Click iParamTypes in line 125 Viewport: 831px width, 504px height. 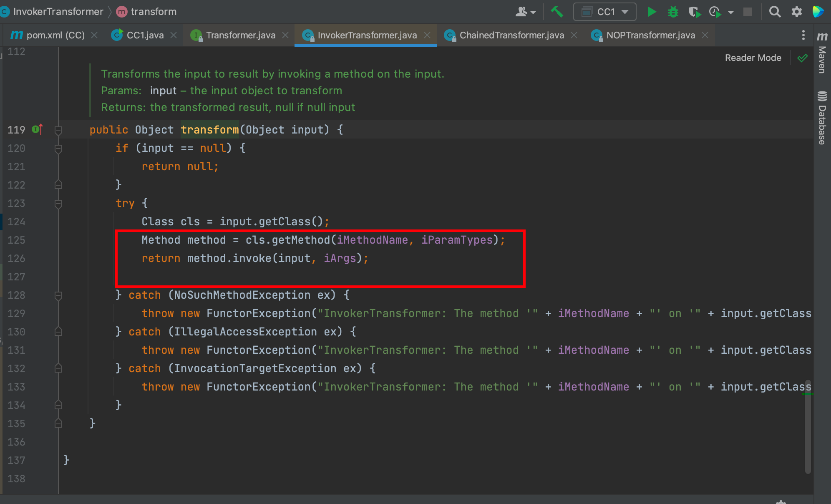click(x=457, y=240)
